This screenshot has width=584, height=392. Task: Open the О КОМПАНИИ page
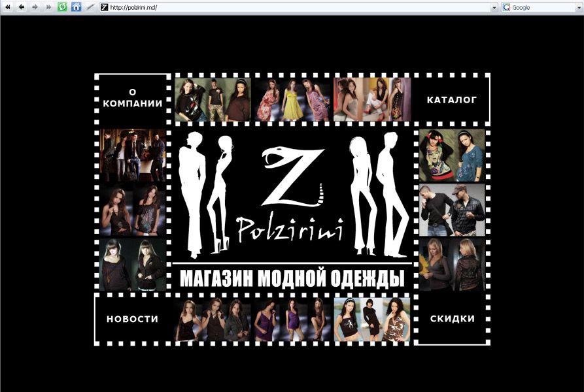(133, 98)
